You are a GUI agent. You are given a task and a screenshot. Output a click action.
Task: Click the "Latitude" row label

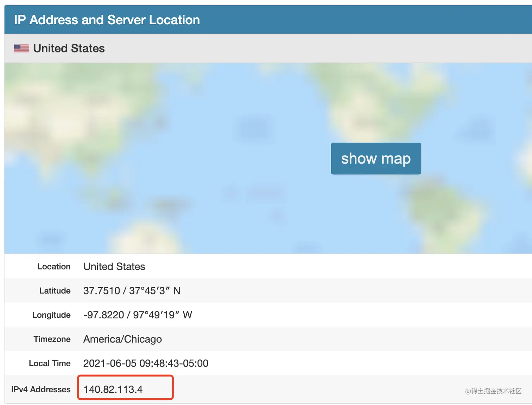point(55,291)
